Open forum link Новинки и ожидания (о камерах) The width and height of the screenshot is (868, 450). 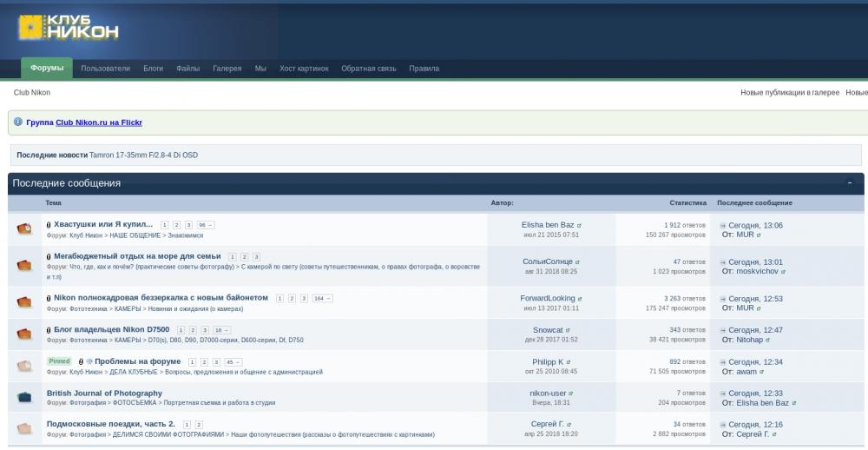195,308
